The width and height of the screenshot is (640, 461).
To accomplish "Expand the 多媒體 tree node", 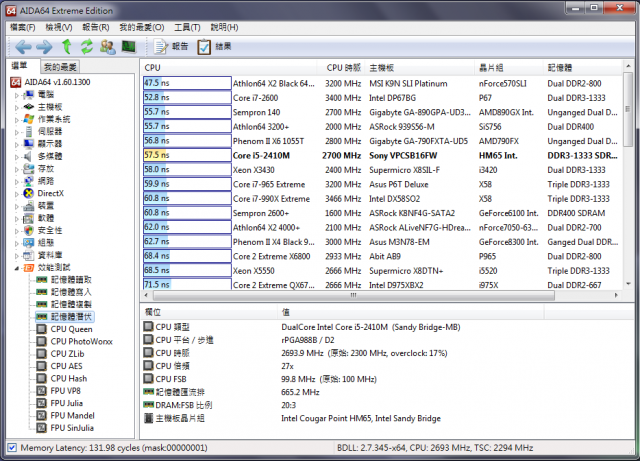I will point(17,157).
